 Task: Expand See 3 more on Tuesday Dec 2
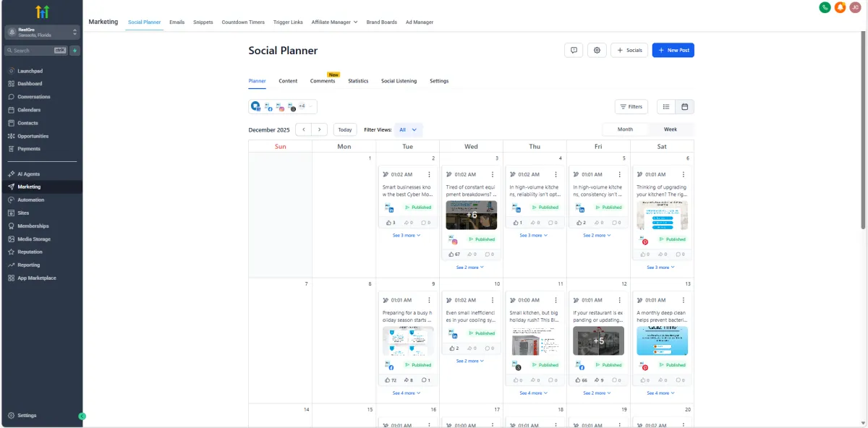click(407, 235)
